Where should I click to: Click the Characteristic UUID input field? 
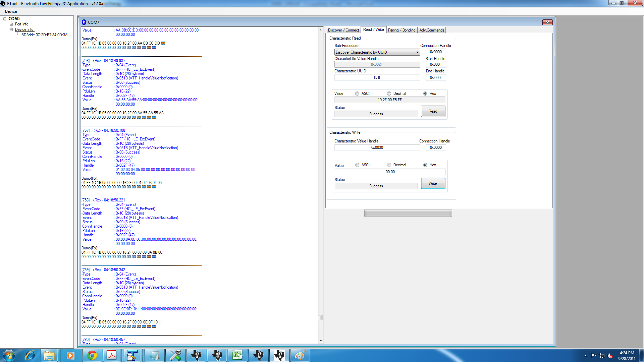click(x=377, y=77)
